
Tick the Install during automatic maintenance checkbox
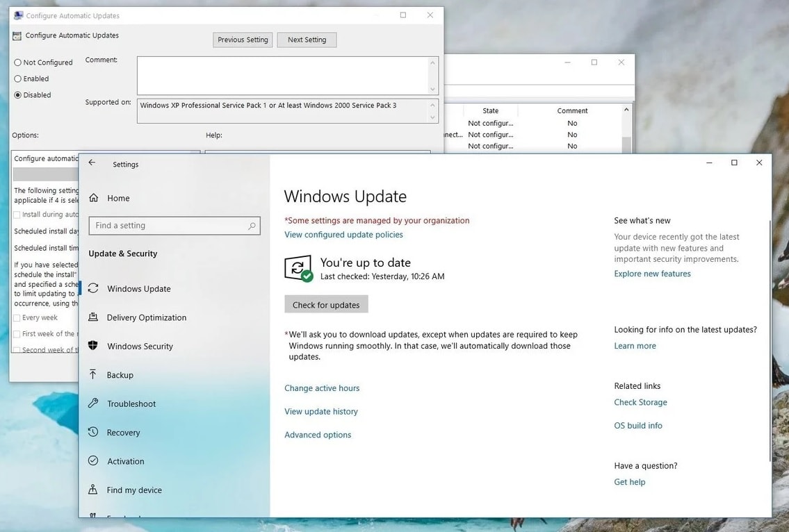tap(17, 215)
